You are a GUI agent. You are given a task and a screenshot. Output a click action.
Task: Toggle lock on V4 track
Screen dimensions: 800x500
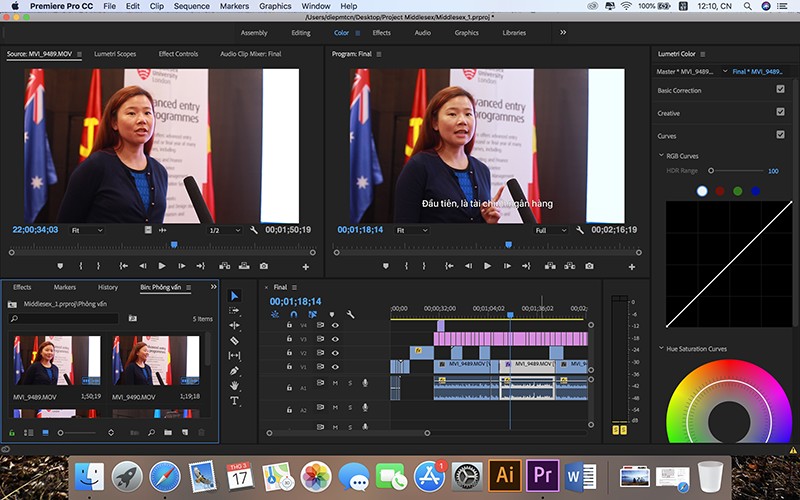point(289,325)
